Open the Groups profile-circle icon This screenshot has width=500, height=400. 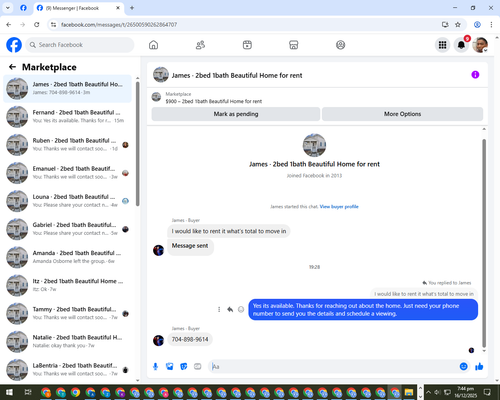point(340,45)
